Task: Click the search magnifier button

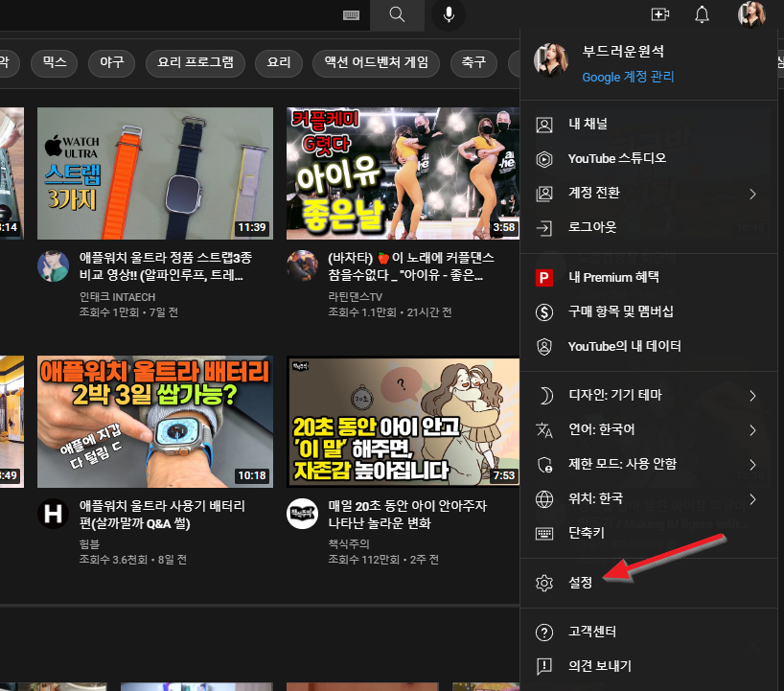Action: [397, 15]
